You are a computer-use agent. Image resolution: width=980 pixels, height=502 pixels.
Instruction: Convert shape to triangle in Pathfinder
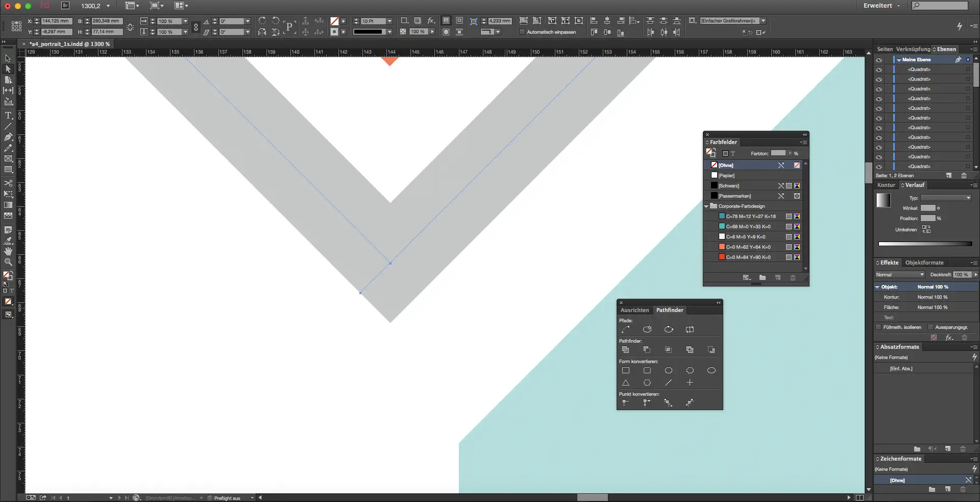click(x=626, y=383)
